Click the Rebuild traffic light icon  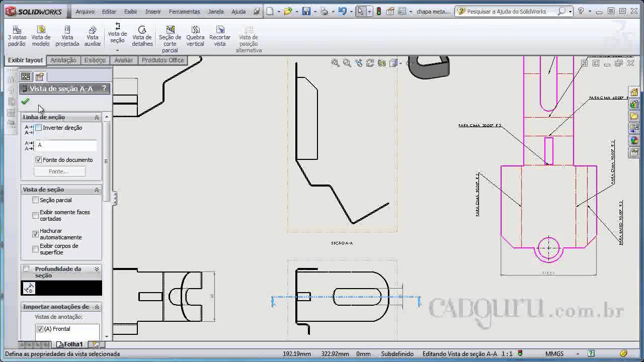pos(378,11)
